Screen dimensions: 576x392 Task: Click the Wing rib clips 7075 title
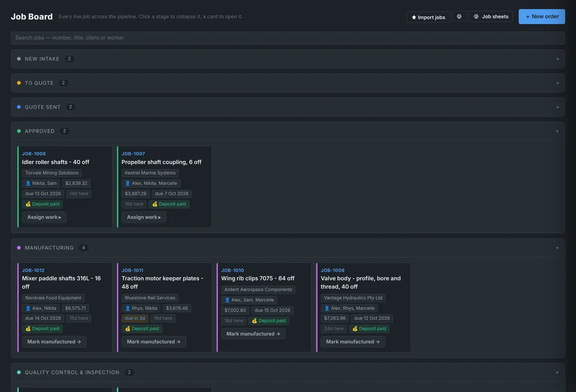(x=258, y=279)
